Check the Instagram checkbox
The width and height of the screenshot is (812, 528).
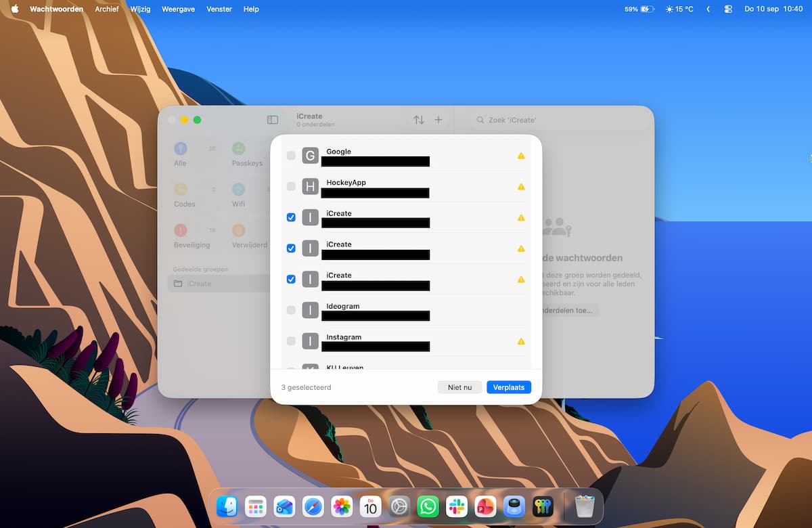(291, 341)
